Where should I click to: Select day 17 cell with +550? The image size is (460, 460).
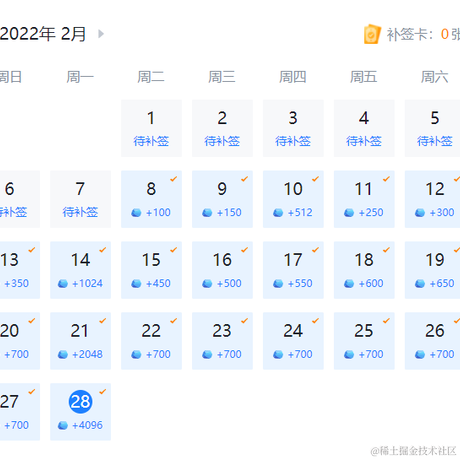293,270
